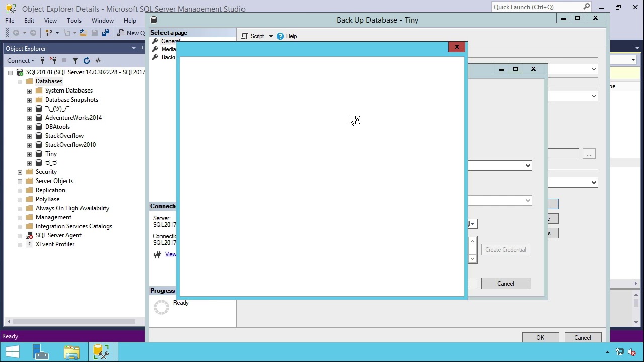
Task: Select Always On High Availability node
Action: point(72,208)
